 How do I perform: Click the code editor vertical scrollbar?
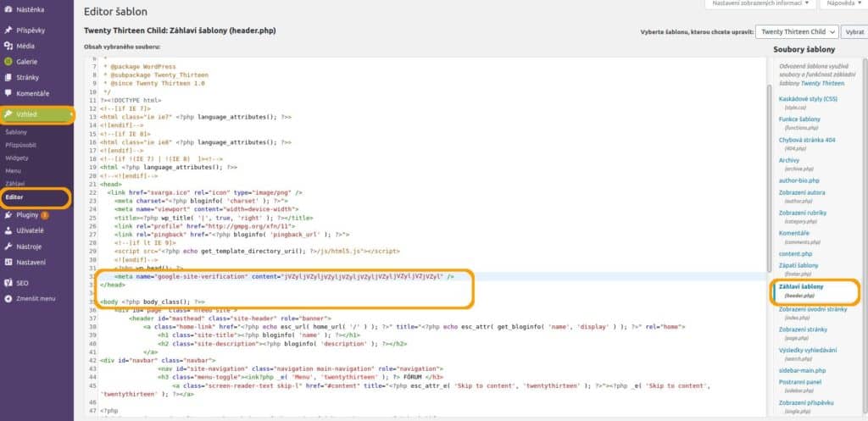768,177
